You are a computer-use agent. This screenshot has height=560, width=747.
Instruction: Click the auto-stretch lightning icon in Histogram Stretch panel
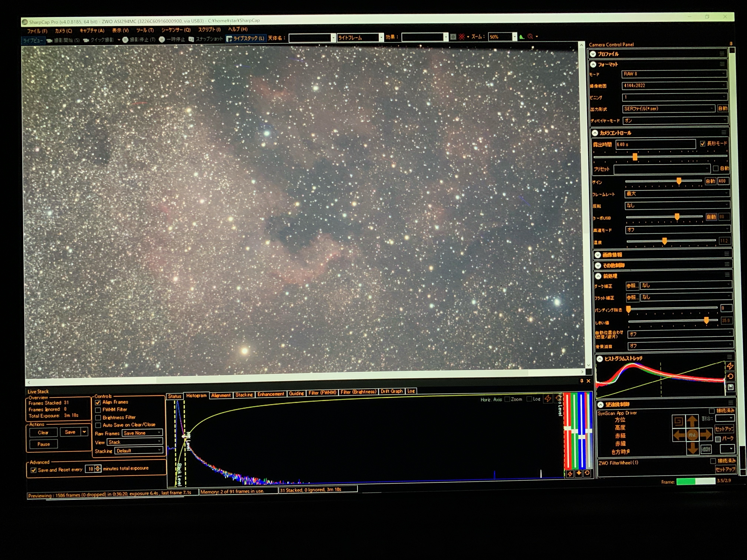pyautogui.click(x=730, y=366)
